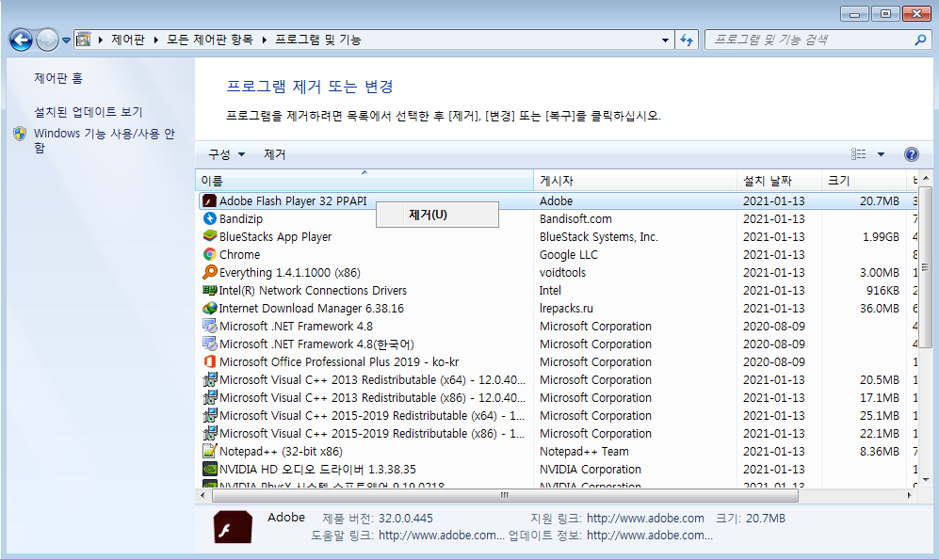Click the Adobe Flash Player program icon

pyautogui.click(x=210, y=201)
